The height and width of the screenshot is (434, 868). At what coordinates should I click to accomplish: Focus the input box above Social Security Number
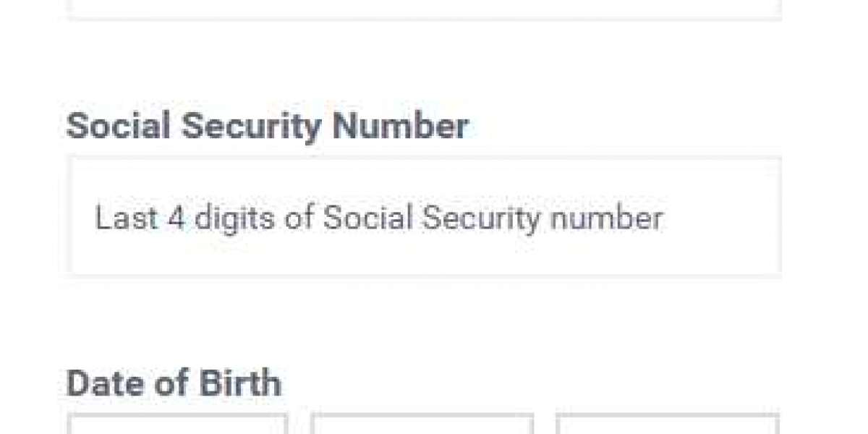click(x=424, y=8)
